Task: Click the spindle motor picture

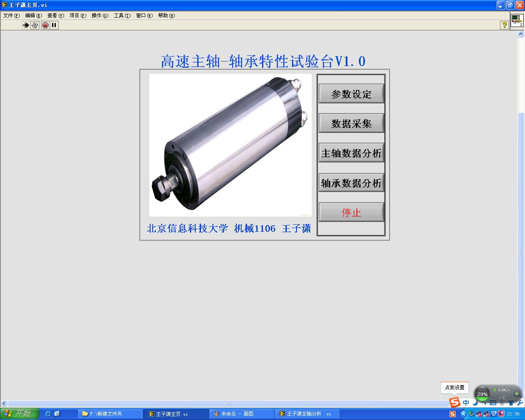Action: click(x=231, y=145)
